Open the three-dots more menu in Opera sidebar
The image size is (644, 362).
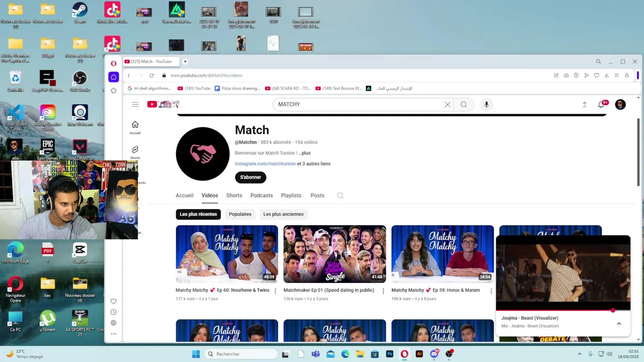(x=114, y=334)
